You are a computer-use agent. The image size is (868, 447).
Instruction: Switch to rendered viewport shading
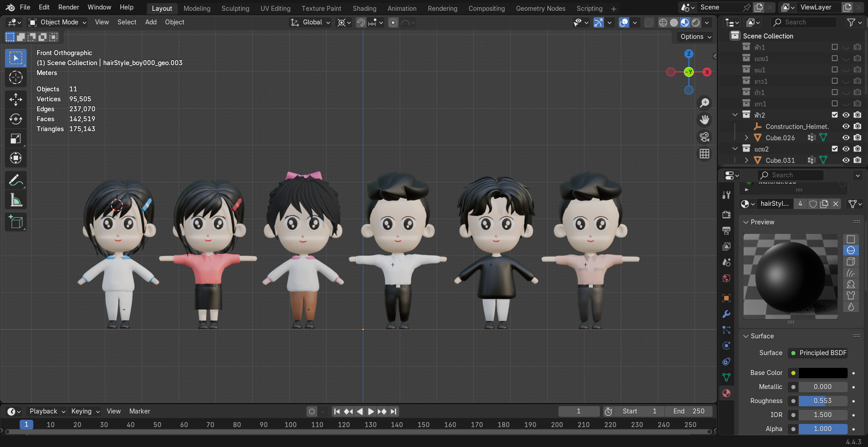696,23
